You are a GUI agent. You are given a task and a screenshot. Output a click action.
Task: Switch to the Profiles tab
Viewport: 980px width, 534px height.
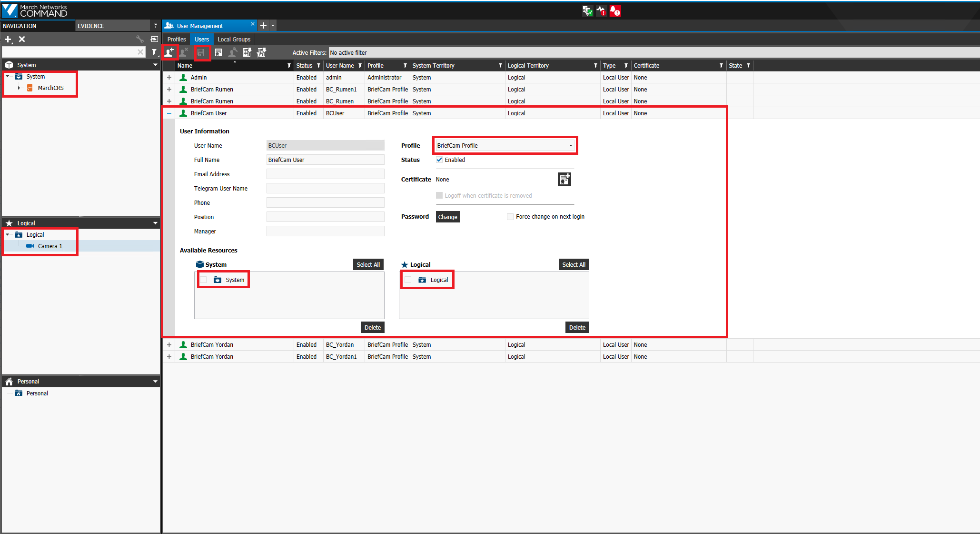177,40
